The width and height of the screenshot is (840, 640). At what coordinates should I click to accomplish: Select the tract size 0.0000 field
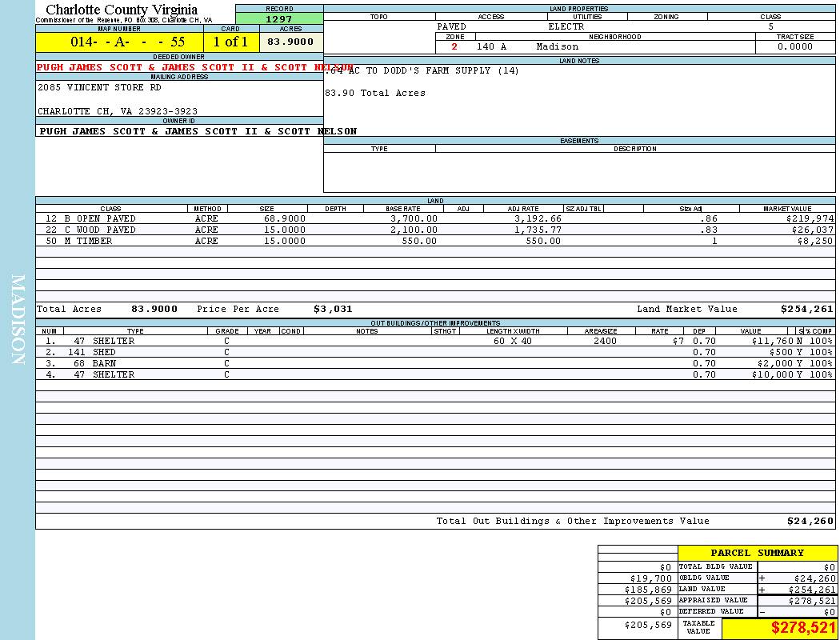coord(794,46)
